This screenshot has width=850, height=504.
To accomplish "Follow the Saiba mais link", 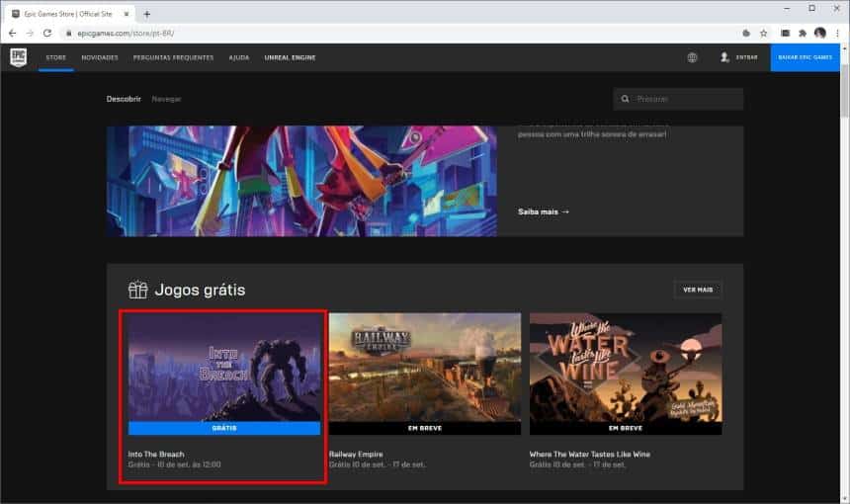I will (544, 211).
